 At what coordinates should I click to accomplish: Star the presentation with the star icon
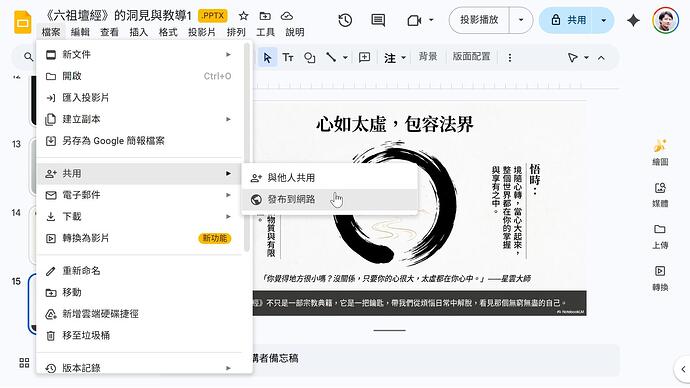click(x=243, y=16)
